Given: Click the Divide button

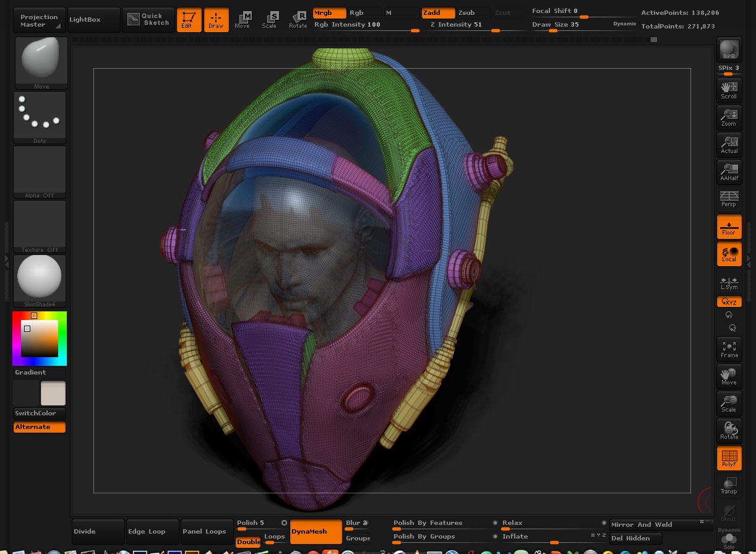Looking at the screenshot, I should (98, 532).
